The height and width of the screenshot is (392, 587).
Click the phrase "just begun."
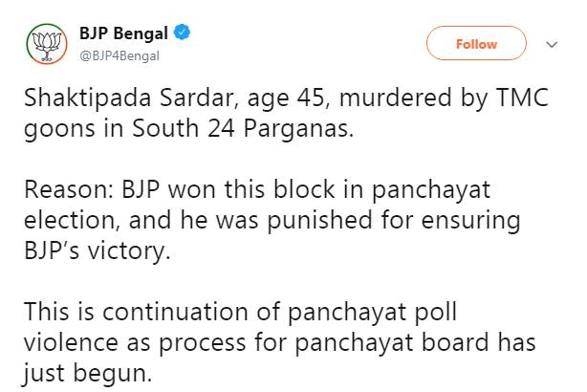coord(88,372)
